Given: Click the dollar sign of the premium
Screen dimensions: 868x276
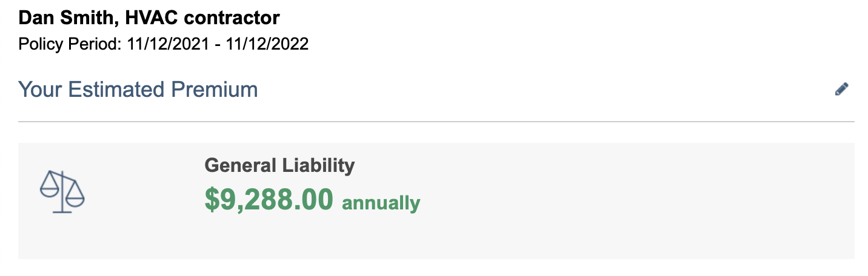Looking at the screenshot, I should 212,200.
